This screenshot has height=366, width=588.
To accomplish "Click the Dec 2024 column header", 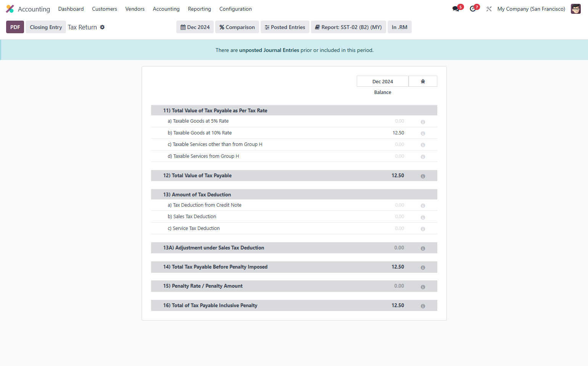I will pyautogui.click(x=383, y=81).
